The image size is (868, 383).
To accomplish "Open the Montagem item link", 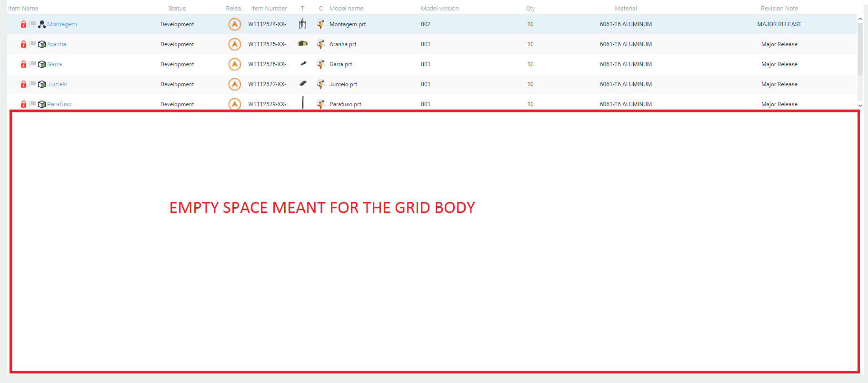I will (62, 24).
